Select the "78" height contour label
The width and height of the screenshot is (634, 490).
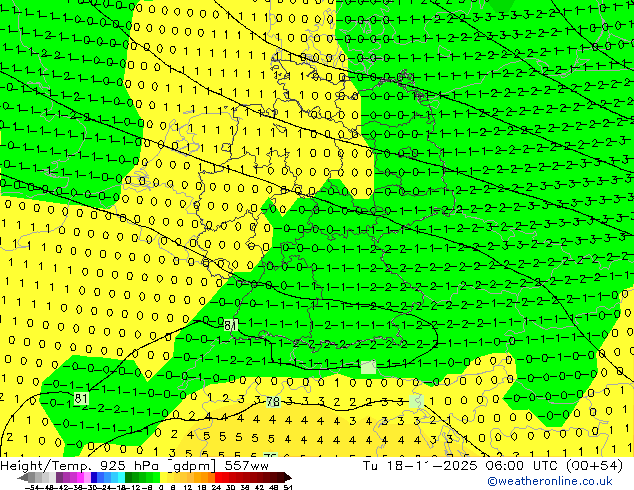click(x=273, y=401)
